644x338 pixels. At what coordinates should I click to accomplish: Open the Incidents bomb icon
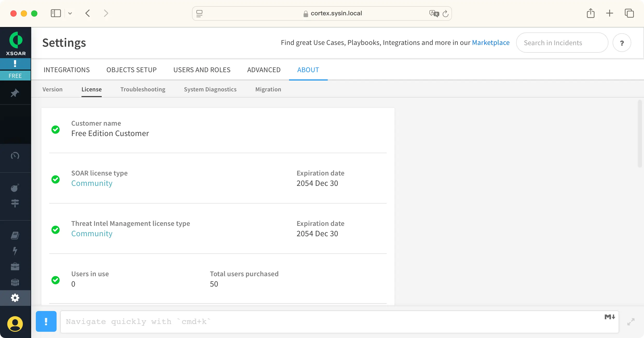15,188
